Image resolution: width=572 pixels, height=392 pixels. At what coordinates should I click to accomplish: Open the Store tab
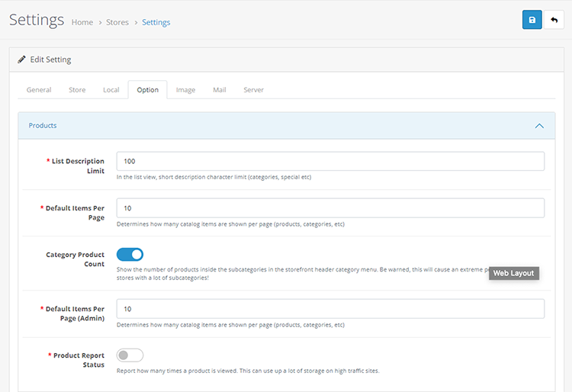(77, 90)
